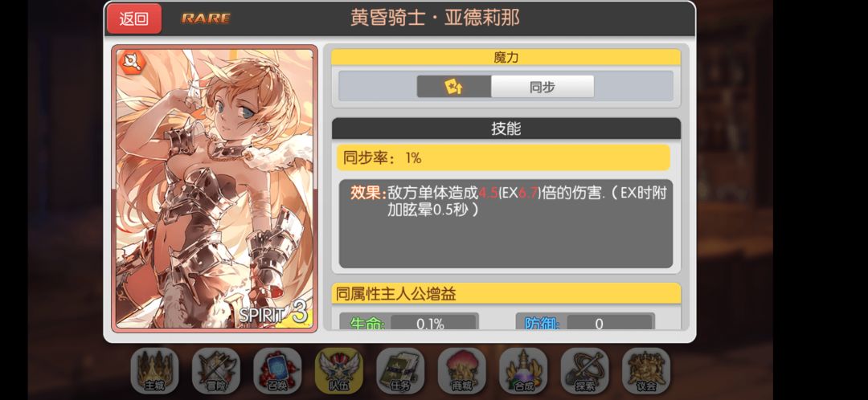Select the 队伍 team icon
868x400 pixels.
[339, 370]
